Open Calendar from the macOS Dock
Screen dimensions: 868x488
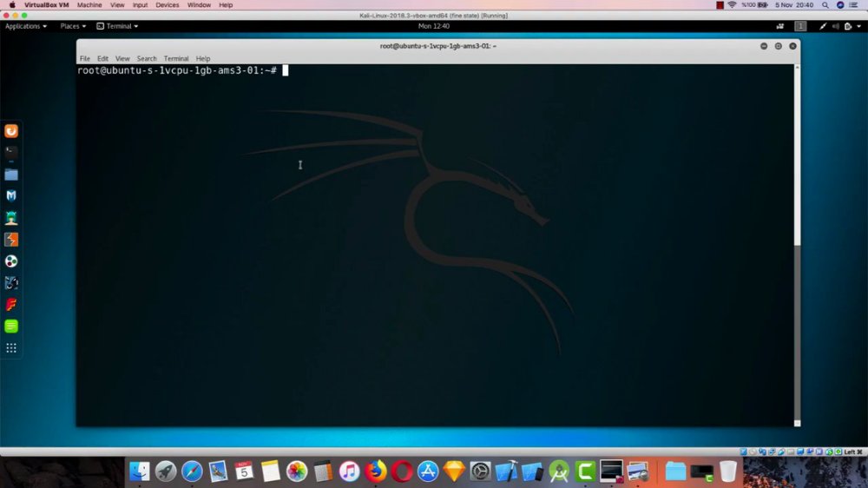click(x=244, y=472)
